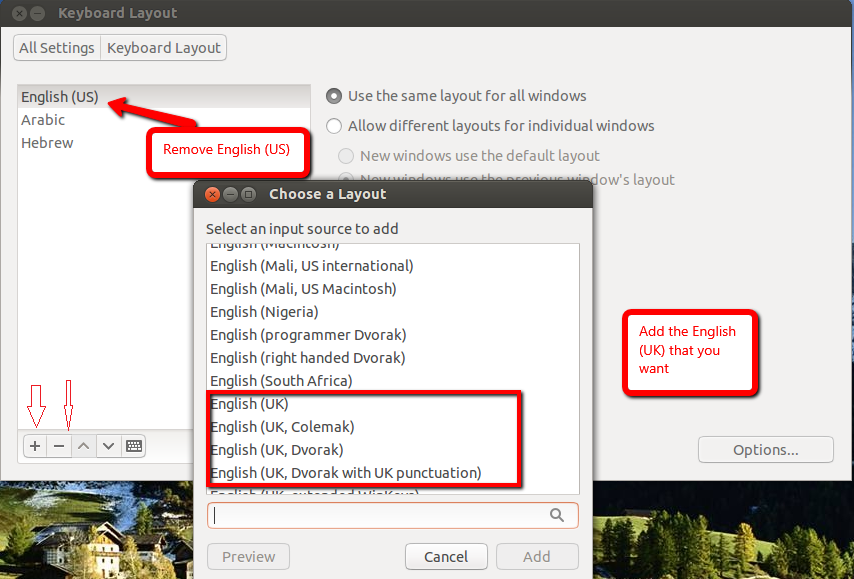Click the input source search field
The width and height of the screenshot is (854, 579).
(x=380, y=515)
